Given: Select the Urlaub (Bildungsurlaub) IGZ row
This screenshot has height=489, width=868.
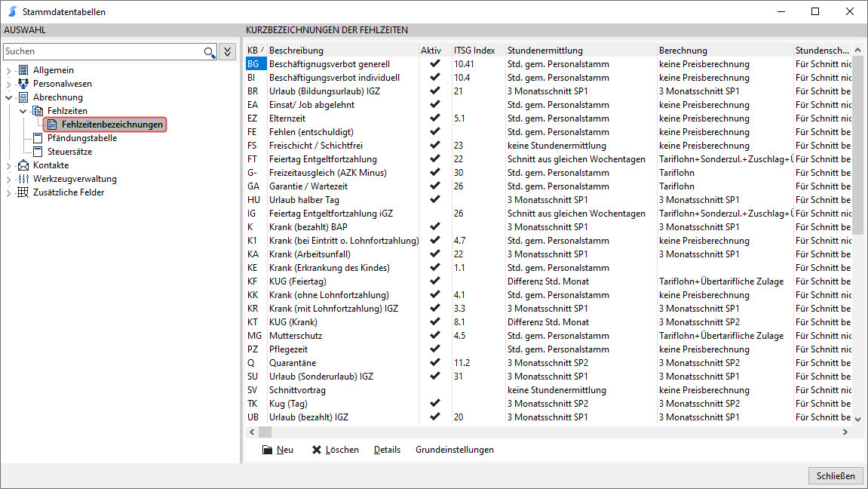Looking at the screenshot, I should pyautogui.click(x=548, y=91).
